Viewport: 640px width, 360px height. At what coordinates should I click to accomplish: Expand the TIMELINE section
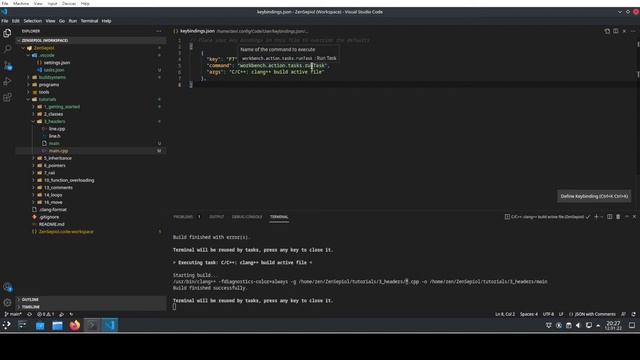(x=91, y=307)
